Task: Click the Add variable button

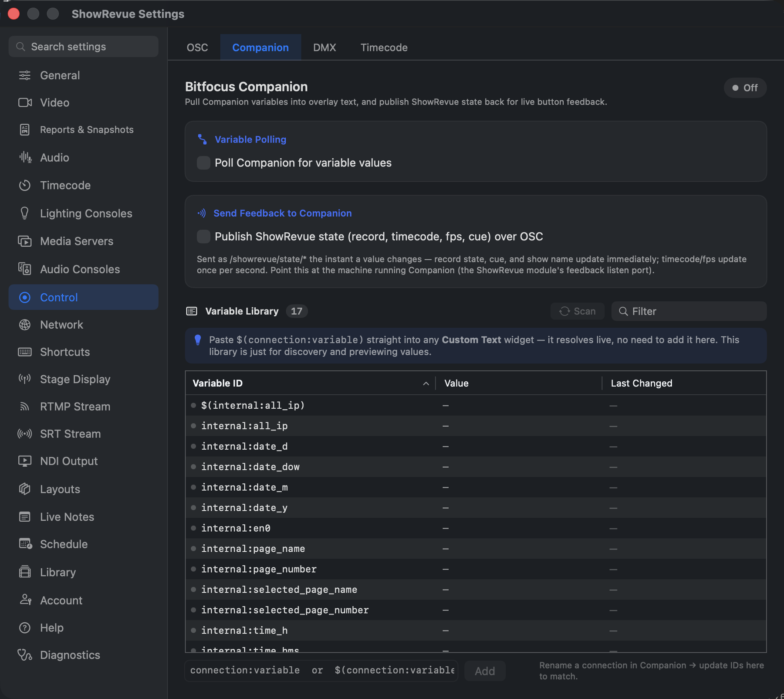Action: tap(485, 671)
